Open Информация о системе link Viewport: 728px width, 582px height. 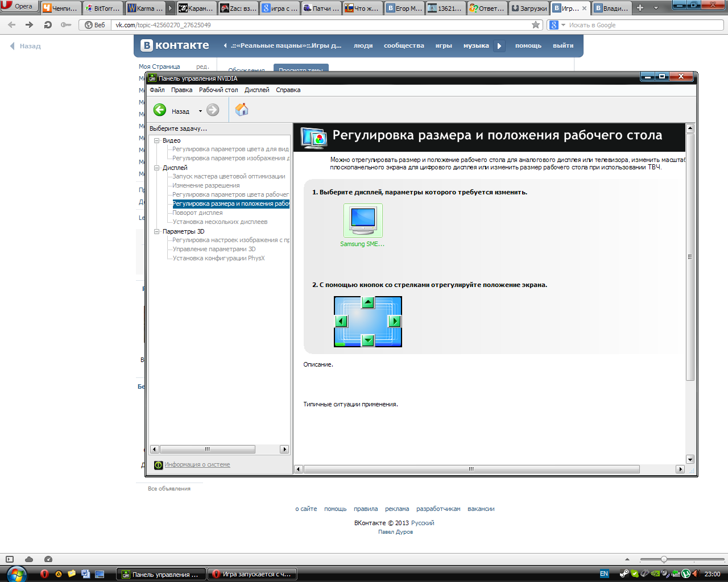point(197,465)
